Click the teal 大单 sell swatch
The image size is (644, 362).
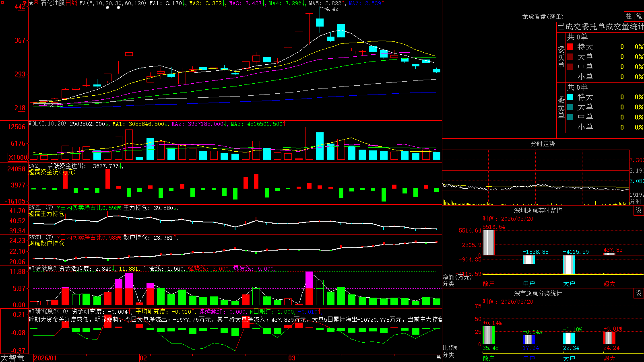[x=570, y=107]
